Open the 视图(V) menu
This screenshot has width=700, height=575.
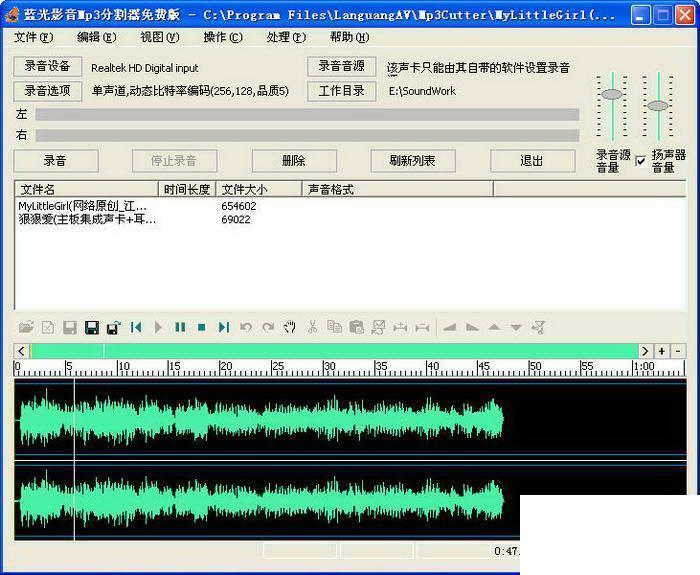(160, 37)
